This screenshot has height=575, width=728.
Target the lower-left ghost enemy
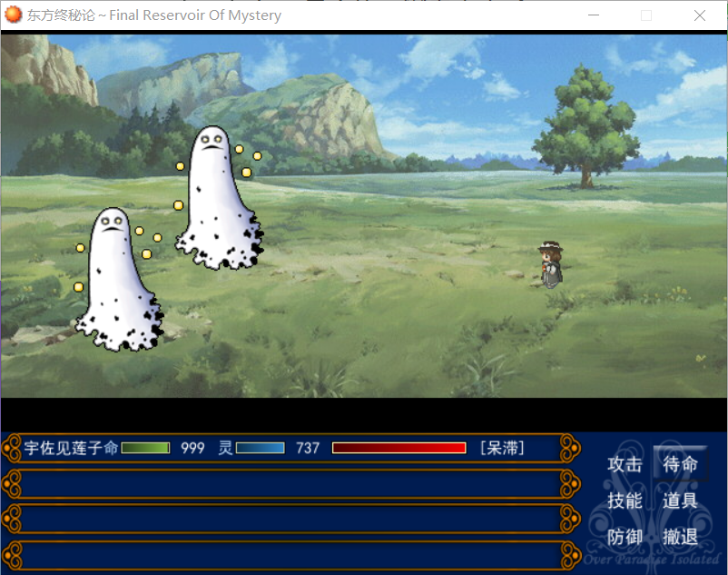[119, 279]
